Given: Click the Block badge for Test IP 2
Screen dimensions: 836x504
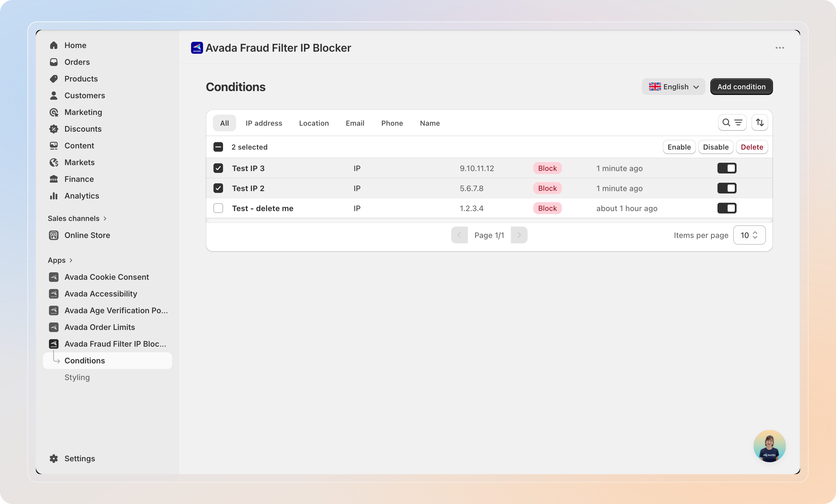Looking at the screenshot, I should tap(547, 188).
